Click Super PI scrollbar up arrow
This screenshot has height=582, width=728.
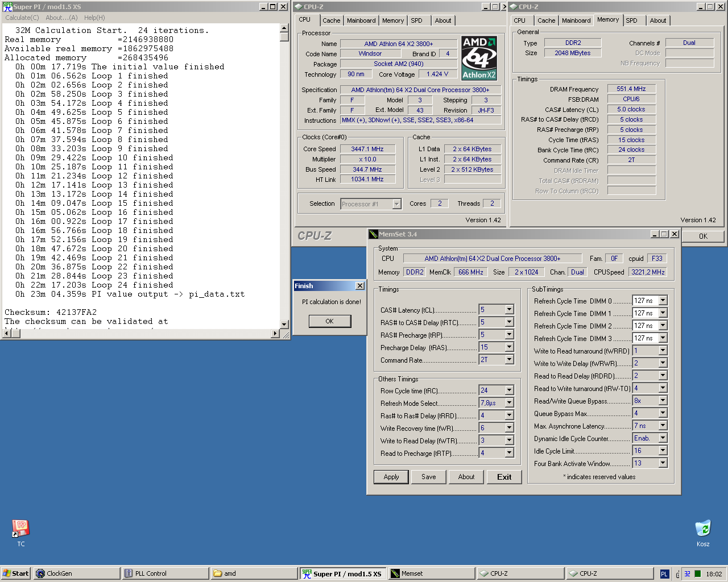tap(284, 28)
